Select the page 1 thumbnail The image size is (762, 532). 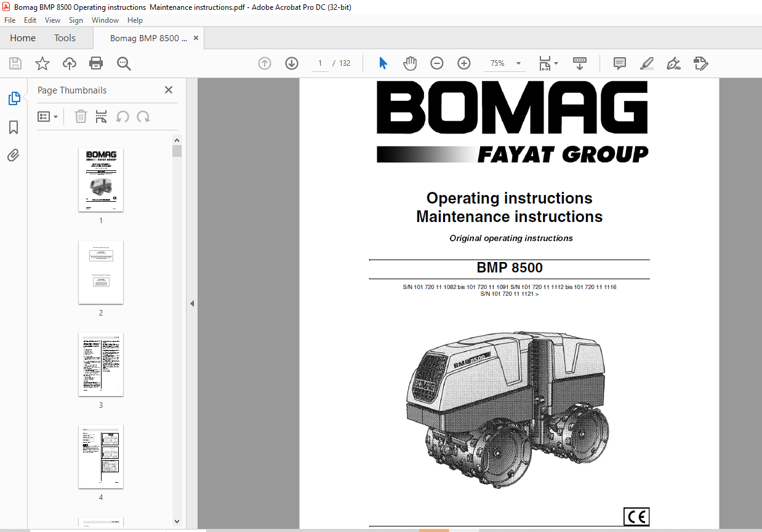pos(101,180)
